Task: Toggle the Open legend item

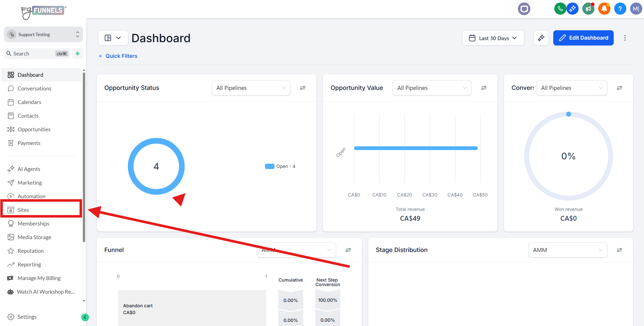Action: click(280, 166)
